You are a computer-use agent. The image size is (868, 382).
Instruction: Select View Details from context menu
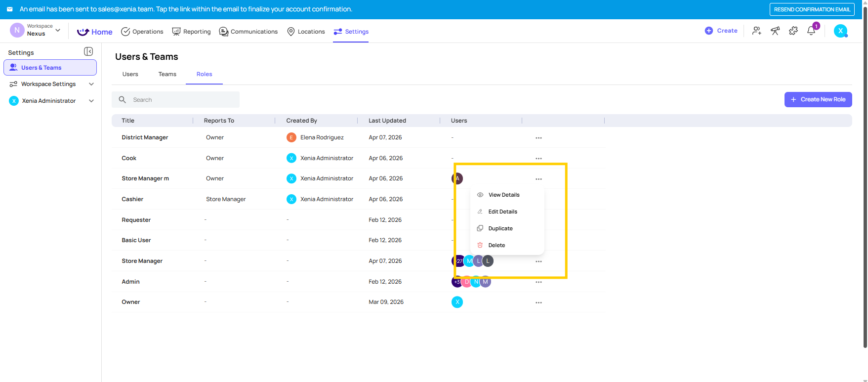(x=503, y=195)
